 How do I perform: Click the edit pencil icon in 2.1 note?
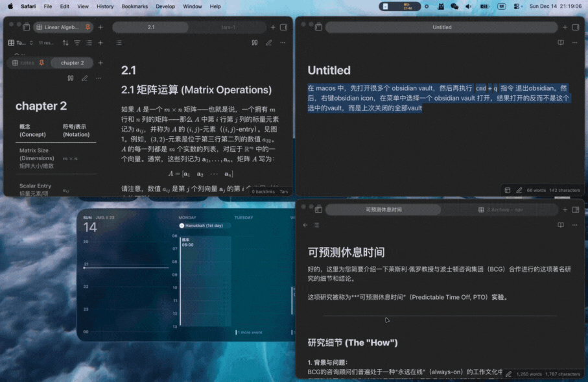(269, 43)
